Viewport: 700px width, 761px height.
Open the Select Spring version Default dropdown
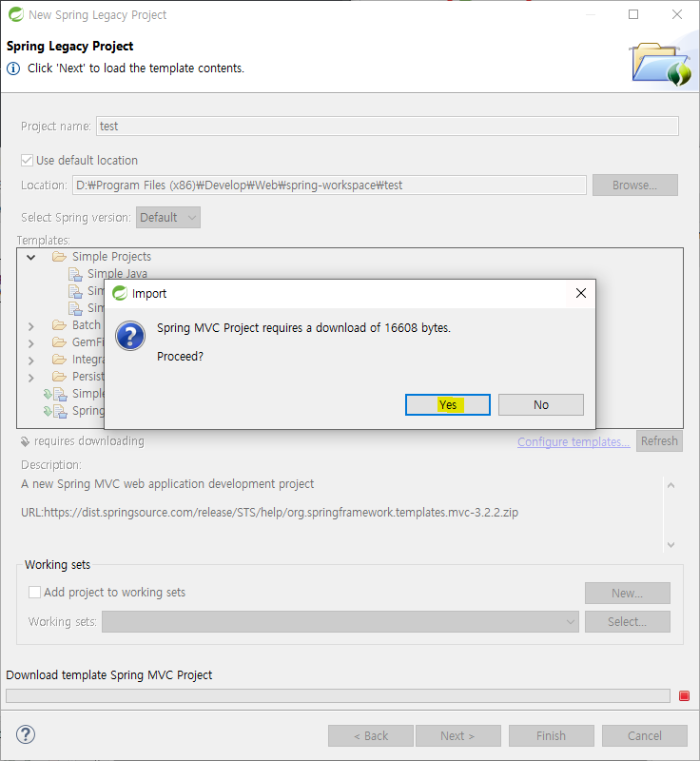pos(167,218)
